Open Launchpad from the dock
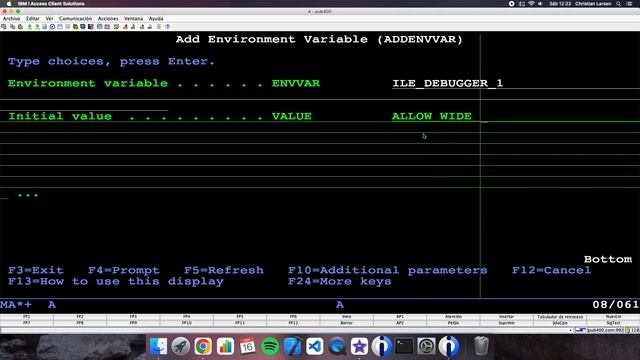 (x=180, y=347)
